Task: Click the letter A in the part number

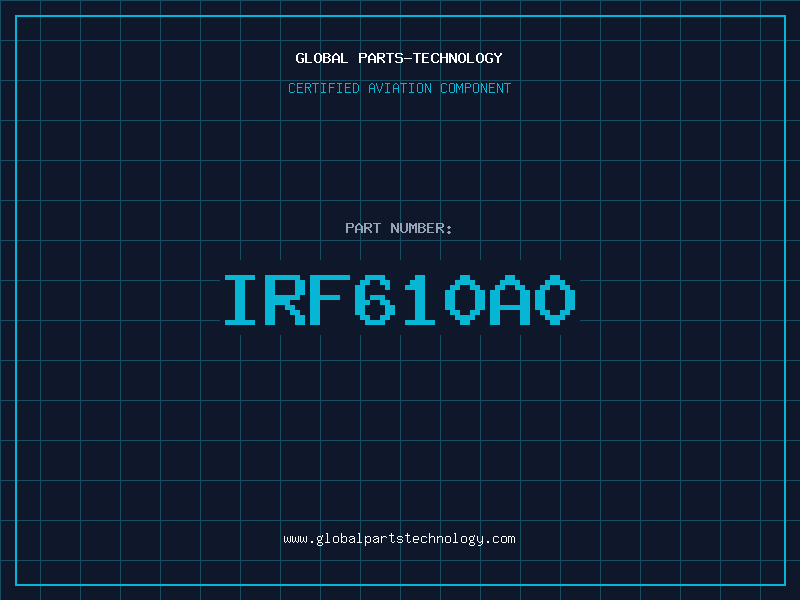Action: tap(511, 300)
